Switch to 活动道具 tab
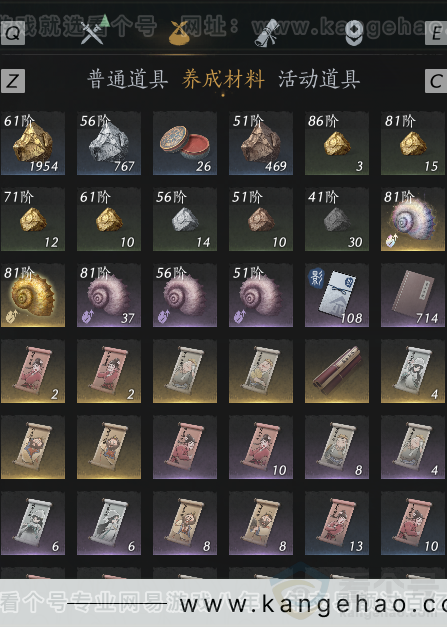Viewport: 447px width, 628px height. (x=319, y=79)
